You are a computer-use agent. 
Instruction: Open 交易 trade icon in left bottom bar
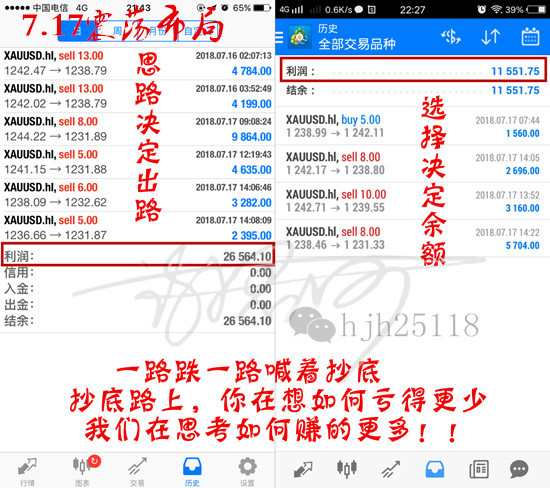(x=137, y=472)
